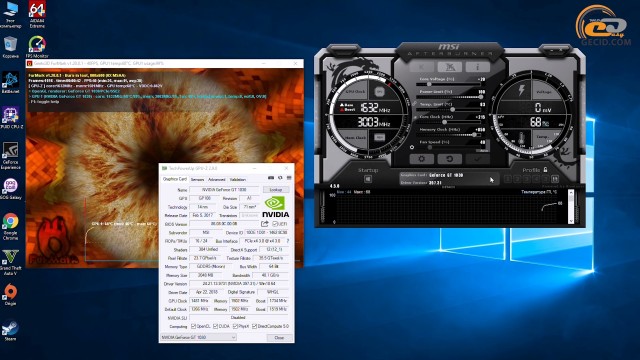Click Afterburner apply checkmark button
The image size is (640, 360).
point(477,159)
